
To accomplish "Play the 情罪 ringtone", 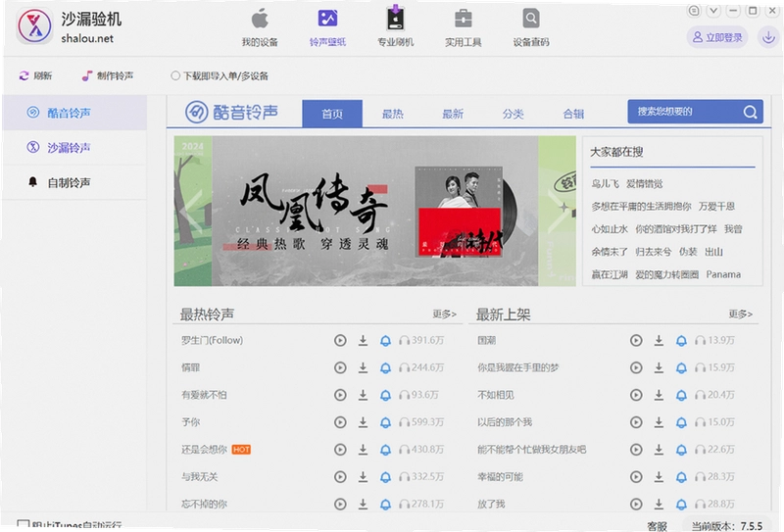I will point(340,367).
